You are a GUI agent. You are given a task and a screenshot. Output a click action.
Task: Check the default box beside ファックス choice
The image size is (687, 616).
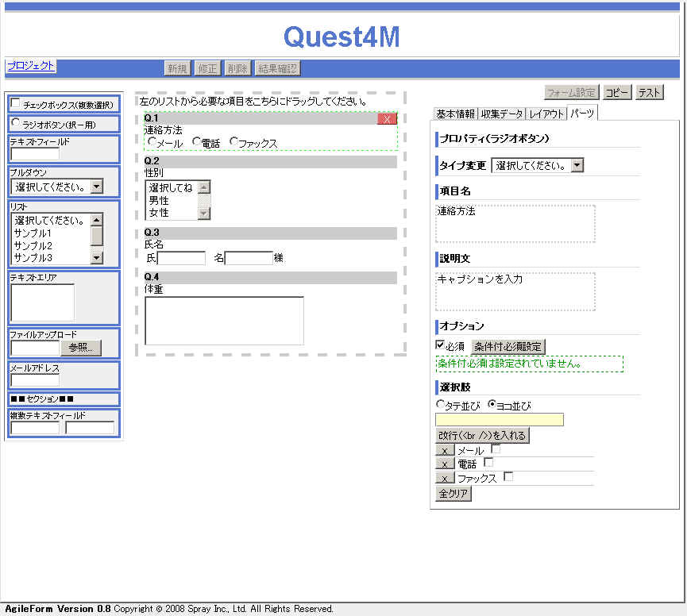tap(508, 476)
